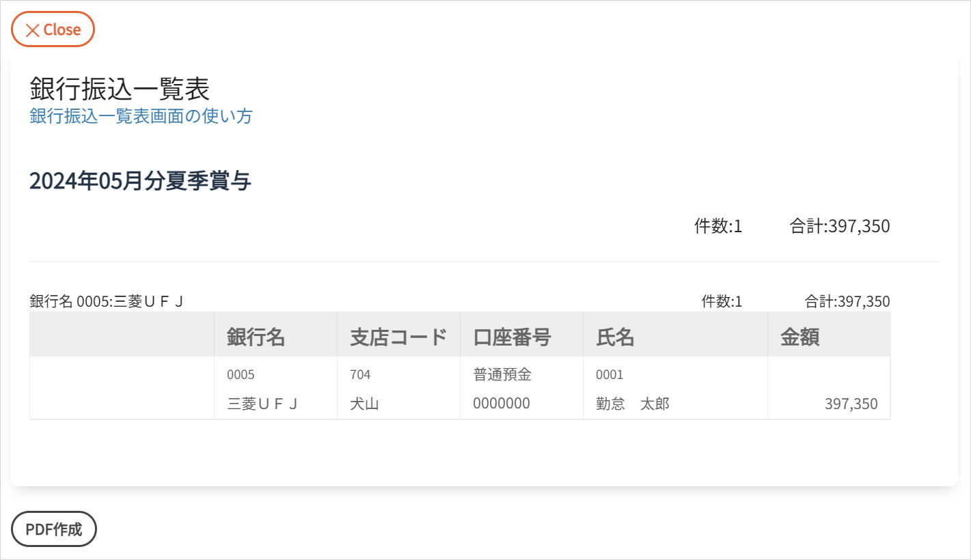Click the 普通預金 account type text
The width and height of the screenshot is (971, 560).
tap(502, 374)
